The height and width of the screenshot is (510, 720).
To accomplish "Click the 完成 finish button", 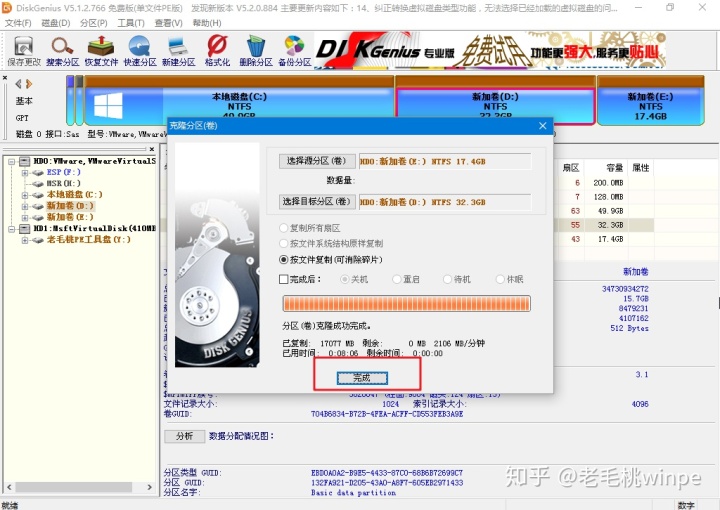I will click(362, 378).
